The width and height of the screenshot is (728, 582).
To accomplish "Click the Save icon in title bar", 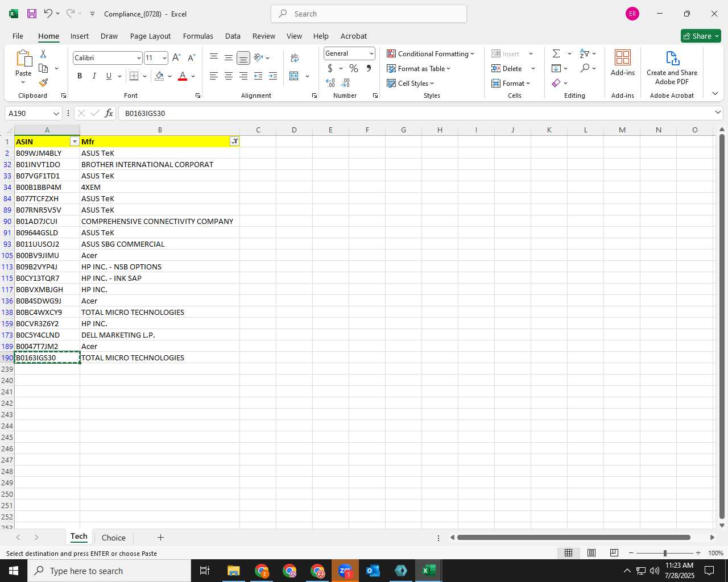I will click(x=32, y=14).
